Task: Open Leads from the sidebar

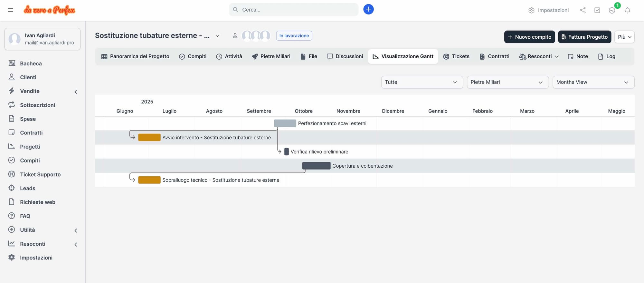Action: click(x=28, y=188)
